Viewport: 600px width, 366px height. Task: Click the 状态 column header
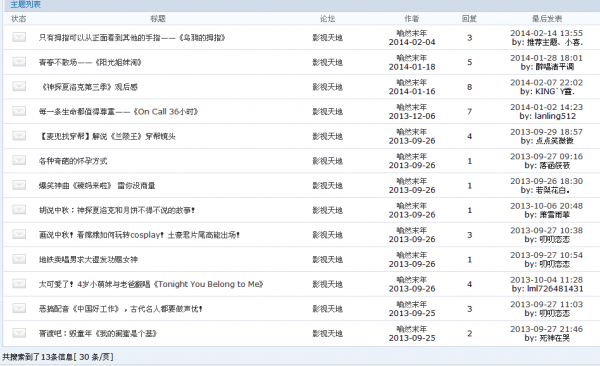click(x=19, y=18)
